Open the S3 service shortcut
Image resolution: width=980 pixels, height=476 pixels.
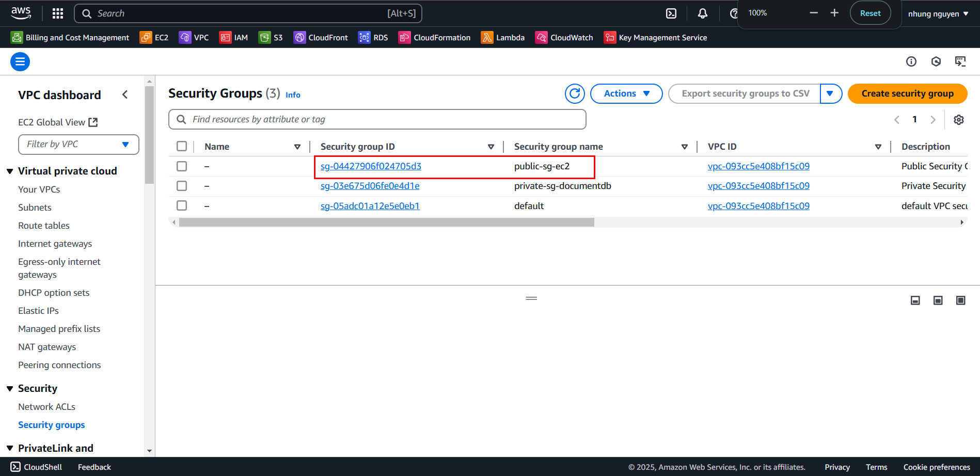click(x=271, y=38)
